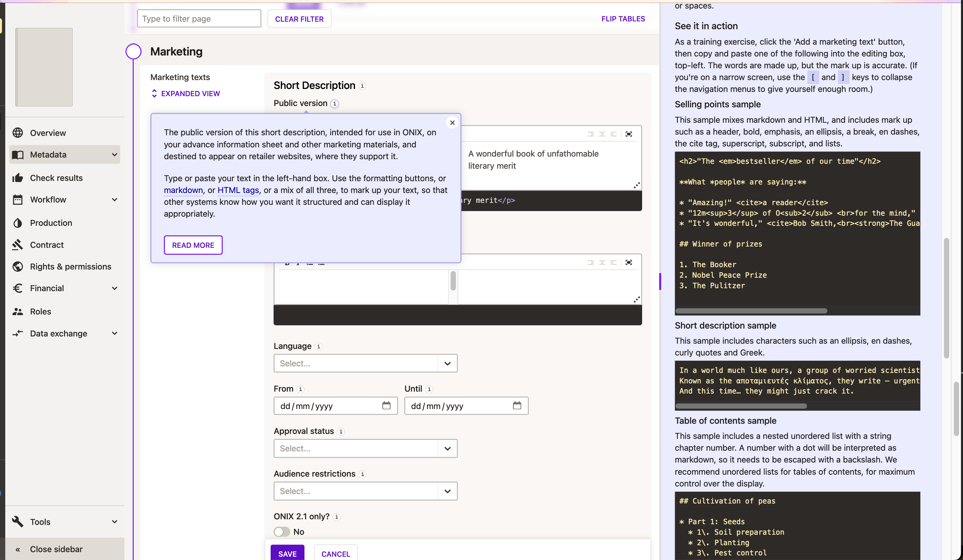Click the Production half-circle icon
The width and height of the screenshot is (963, 560).
pos(18,223)
